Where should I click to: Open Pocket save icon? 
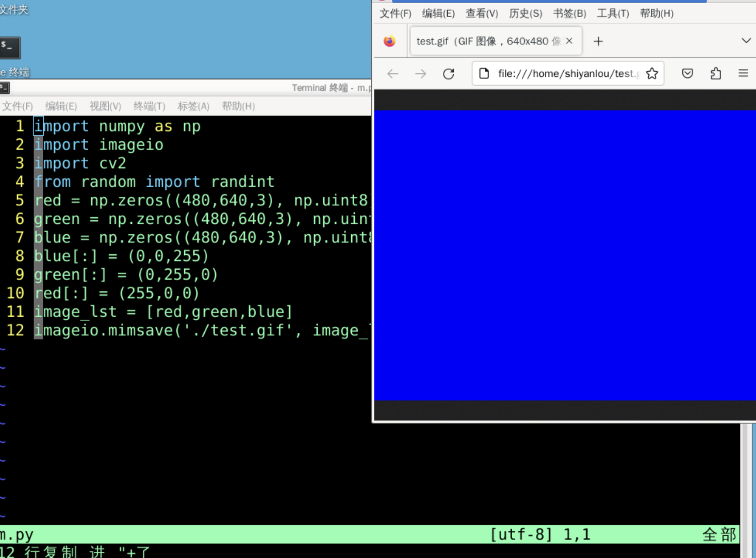click(687, 74)
